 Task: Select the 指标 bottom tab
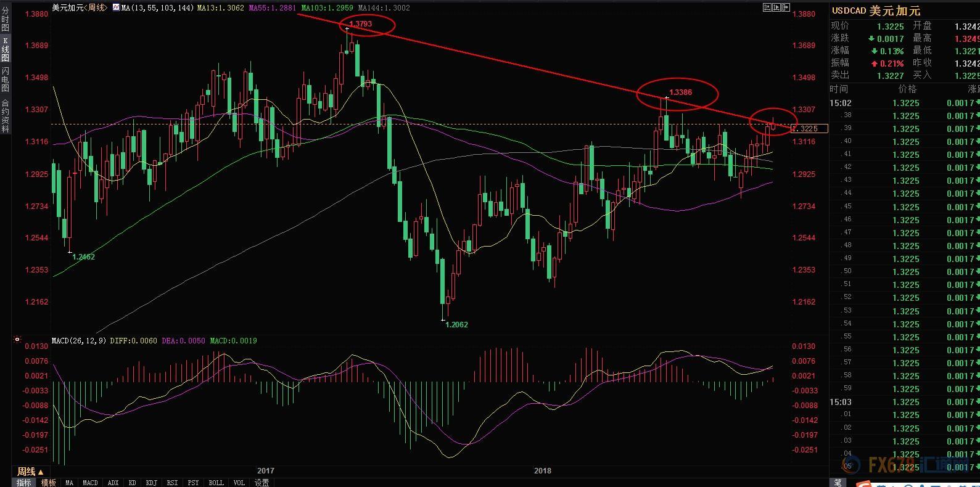24,483
